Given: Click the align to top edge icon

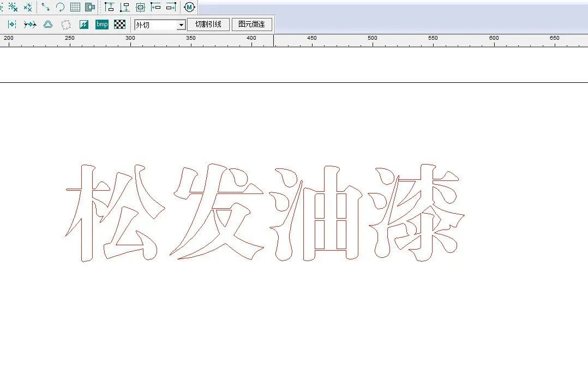Looking at the screenshot, I should (110, 7).
